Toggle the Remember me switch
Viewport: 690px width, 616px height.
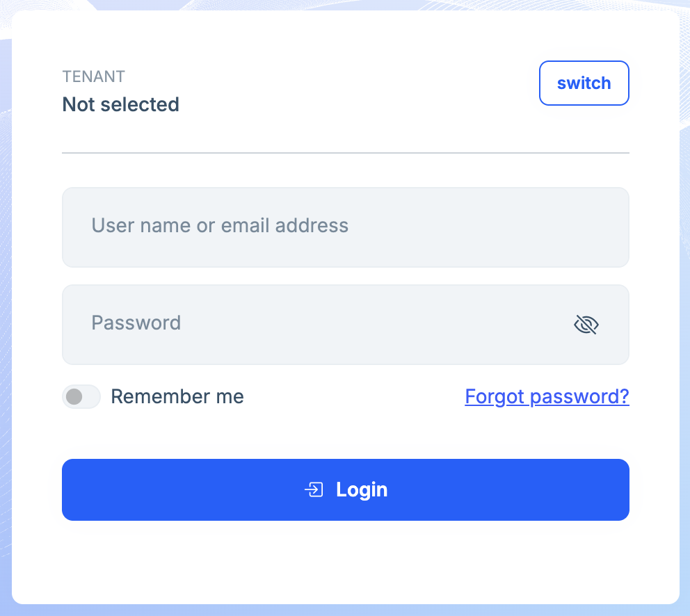coord(81,397)
